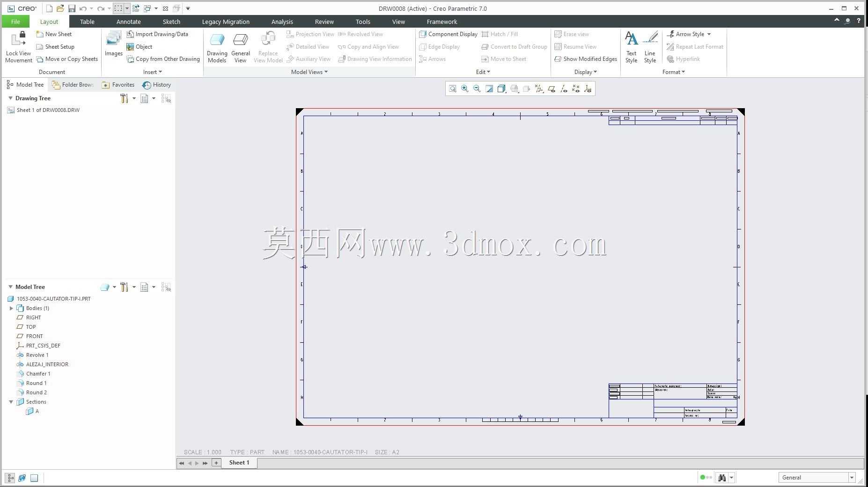Open the Images tool in Insert group

tap(113, 44)
